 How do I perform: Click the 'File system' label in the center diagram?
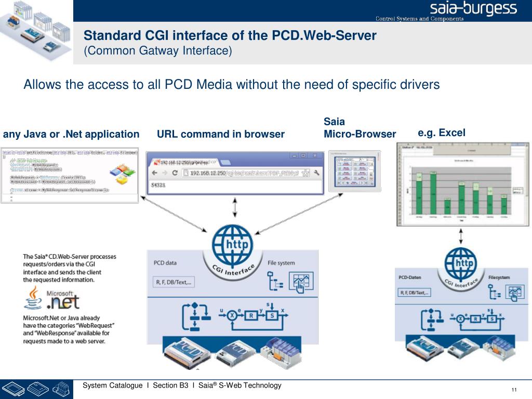coord(281,262)
